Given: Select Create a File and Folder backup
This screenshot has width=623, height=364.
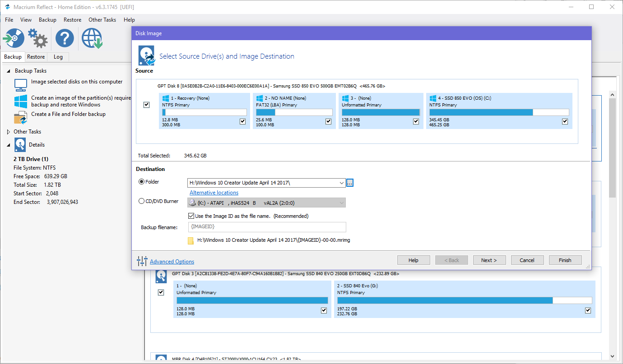Looking at the screenshot, I should click(x=68, y=114).
